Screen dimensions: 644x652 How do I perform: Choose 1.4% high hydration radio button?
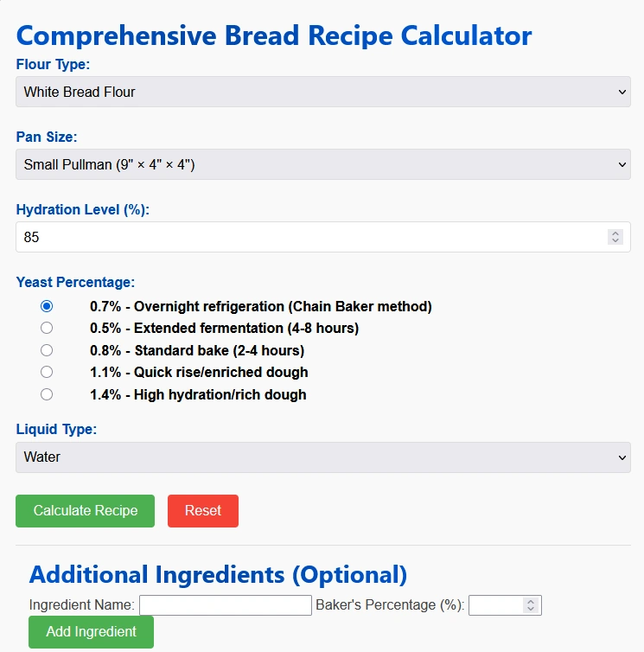47,394
